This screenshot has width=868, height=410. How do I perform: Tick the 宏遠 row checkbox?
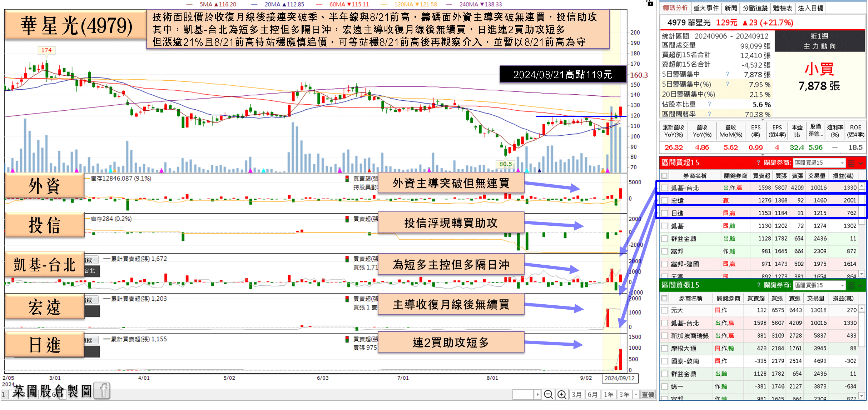click(x=664, y=201)
